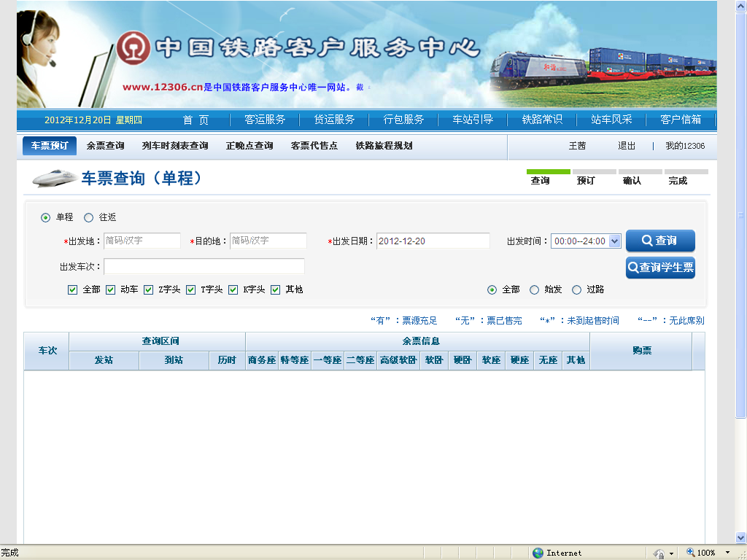
Task: Click the 出发车次 input field
Action: 204,266
